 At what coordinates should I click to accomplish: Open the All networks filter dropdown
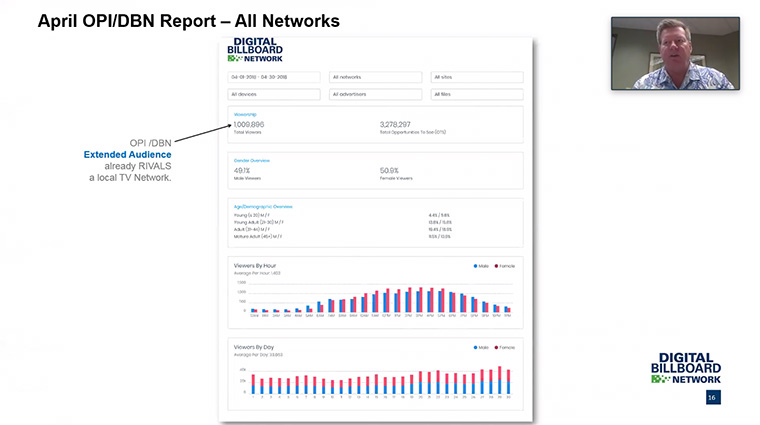coord(376,77)
